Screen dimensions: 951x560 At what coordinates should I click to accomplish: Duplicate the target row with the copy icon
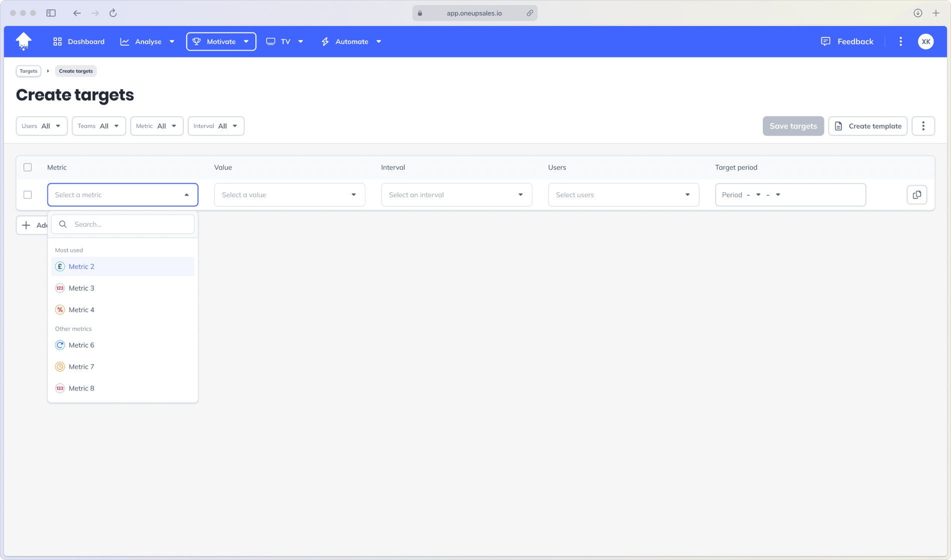tap(916, 195)
